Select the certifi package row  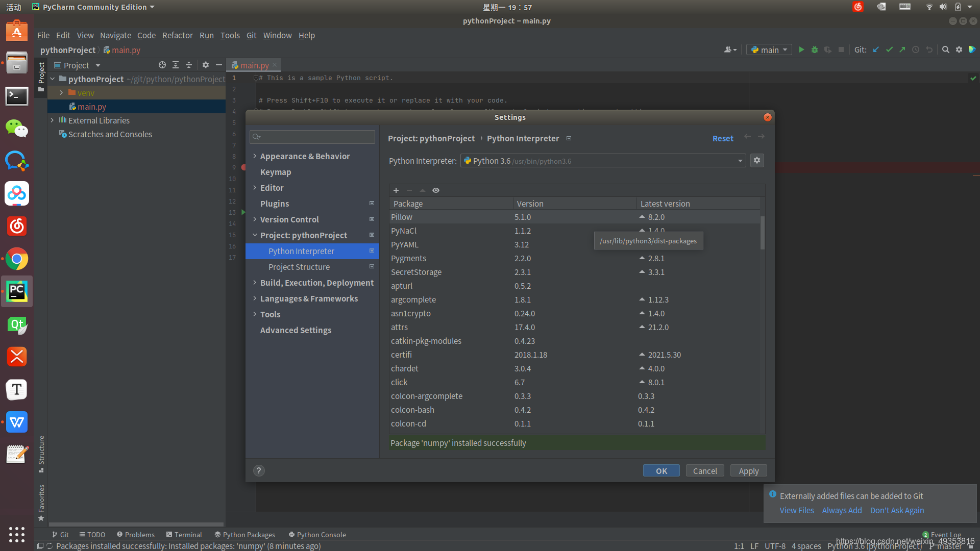point(574,355)
